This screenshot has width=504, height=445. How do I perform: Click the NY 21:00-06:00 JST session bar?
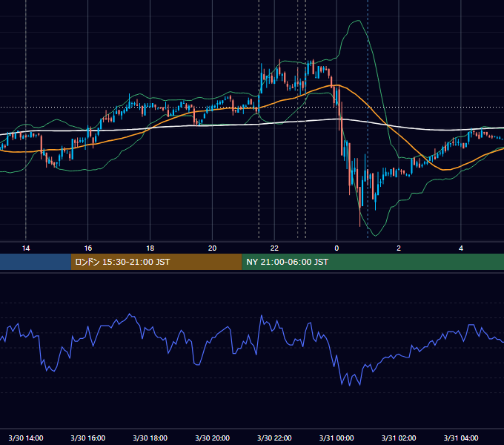coord(373,262)
